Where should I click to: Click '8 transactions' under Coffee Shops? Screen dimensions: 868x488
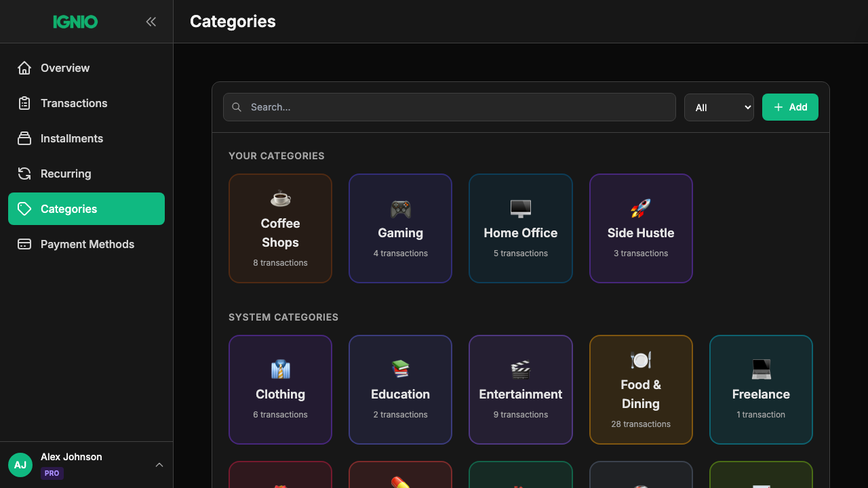coord(280,263)
